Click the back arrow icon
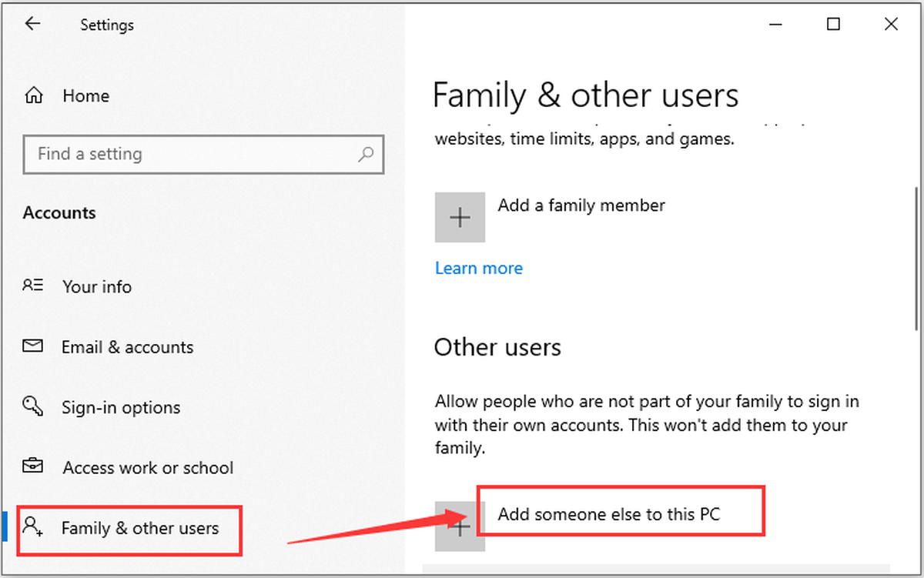Screen dimensions: 924x578 (32, 25)
